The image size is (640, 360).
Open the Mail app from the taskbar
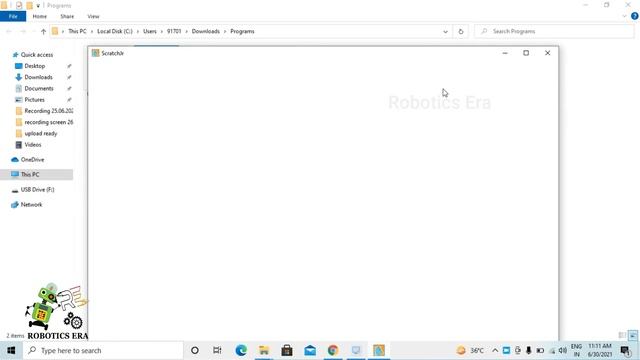click(310, 351)
